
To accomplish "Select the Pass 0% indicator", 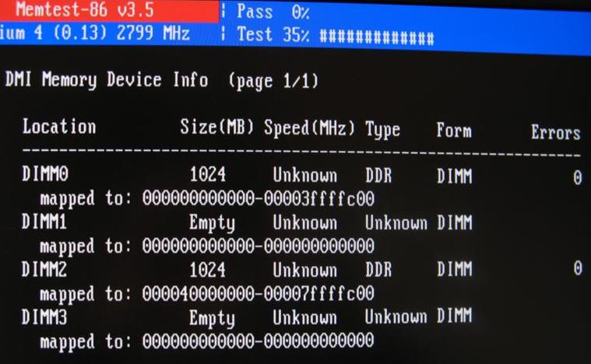I will (x=273, y=12).
